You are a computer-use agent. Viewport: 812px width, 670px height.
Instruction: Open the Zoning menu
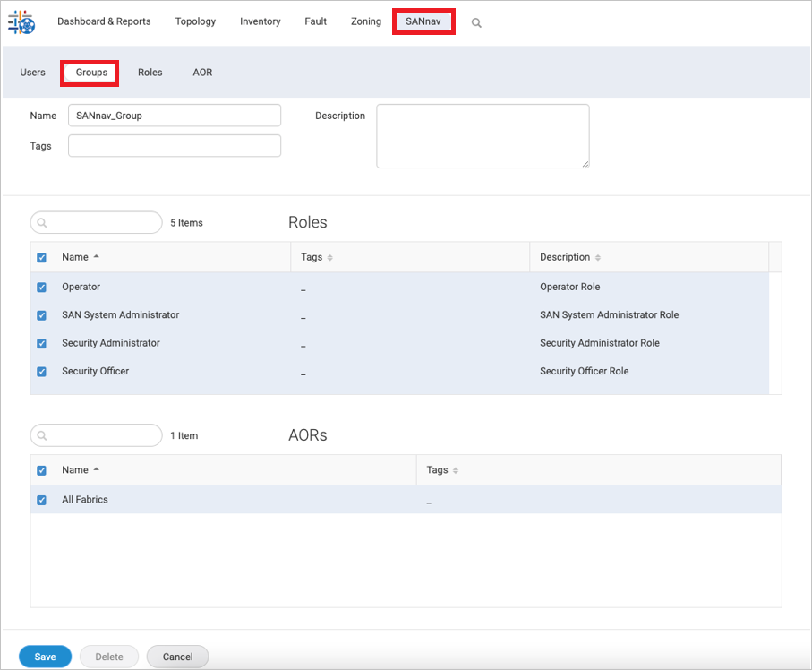coord(366,21)
